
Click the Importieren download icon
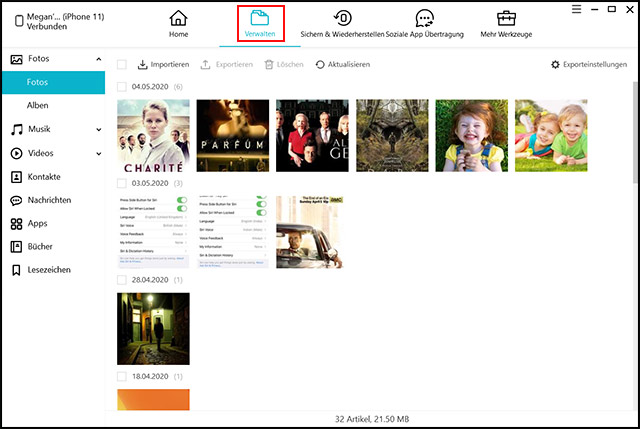[142, 64]
